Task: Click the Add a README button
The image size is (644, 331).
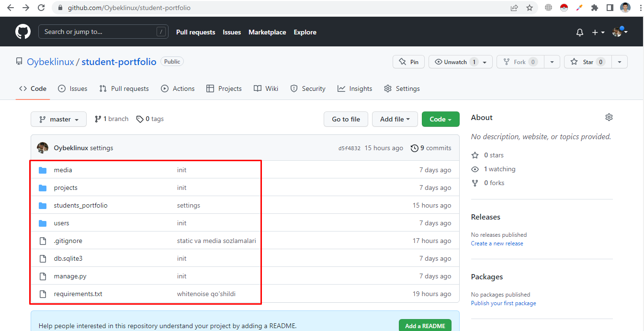Action: pyautogui.click(x=425, y=326)
